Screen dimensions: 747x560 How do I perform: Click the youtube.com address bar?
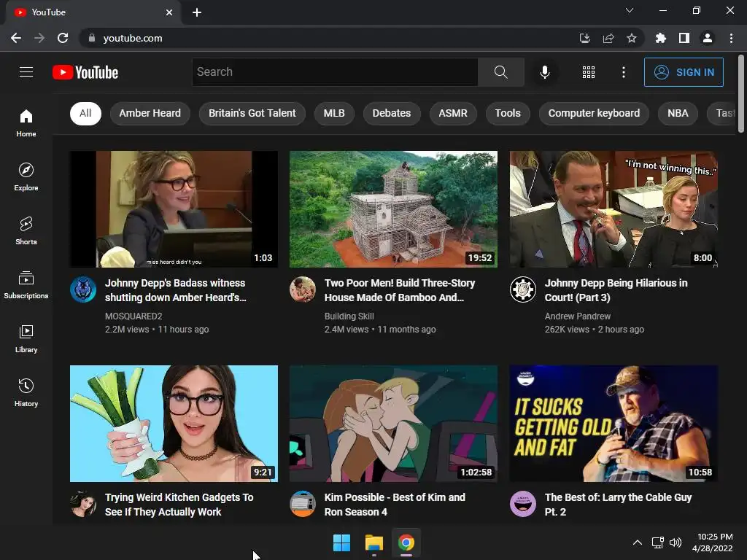pyautogui.click(x=329, y=38)
